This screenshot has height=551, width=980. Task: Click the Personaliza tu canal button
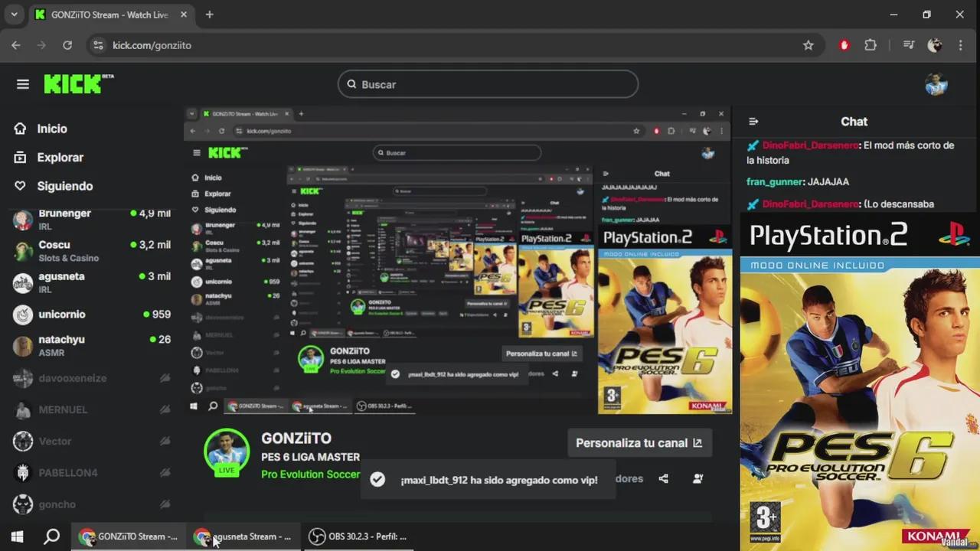pos(639,442)
